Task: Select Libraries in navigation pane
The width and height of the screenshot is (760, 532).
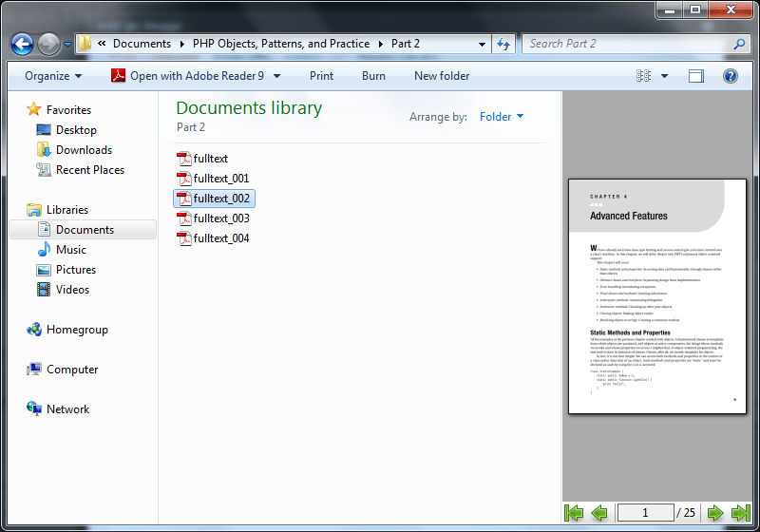Action: click(x=67, y=210)
